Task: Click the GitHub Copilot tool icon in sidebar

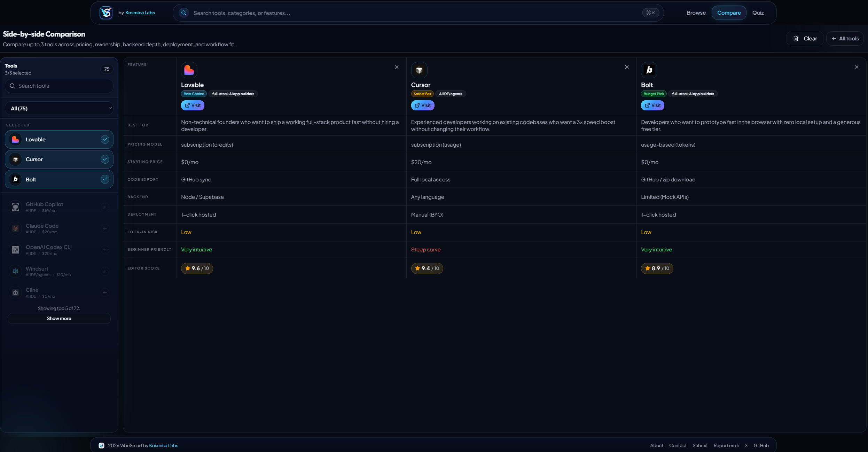Action: click(x=15, y=207)
